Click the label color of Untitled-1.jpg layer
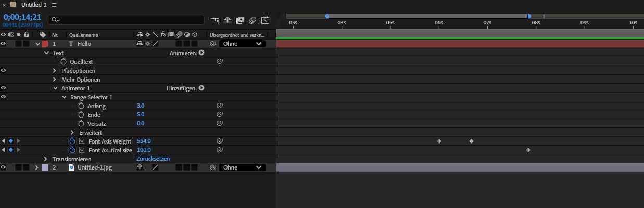 [45, 167]
